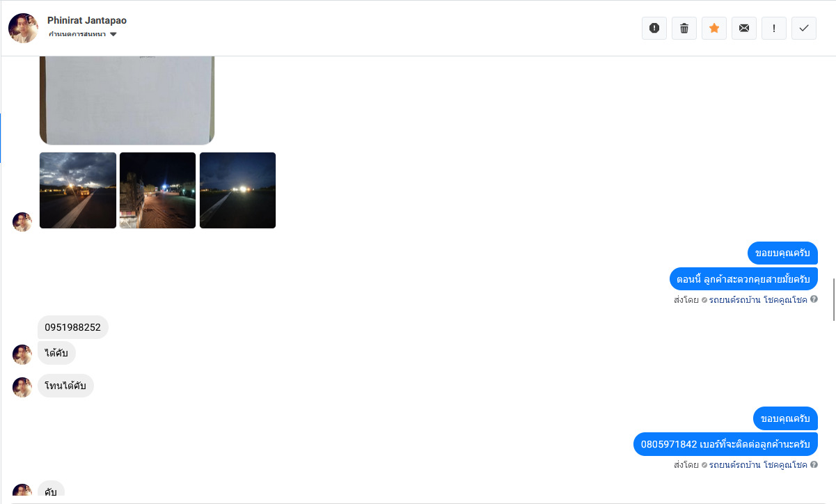
Task: Open the รถยนต์รถบ้าน โชคคุณโชค sender link under first reply
Action: [x=758, y=300]
